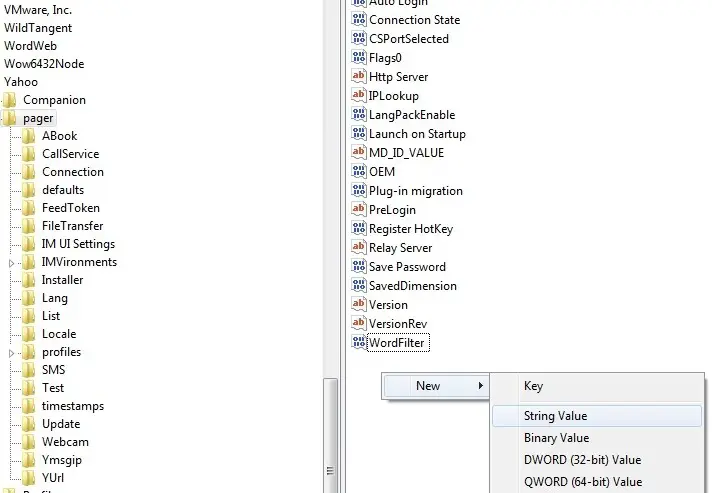Select the WordWeb key
The width and height of the screenshot is (712, 493).
pyautogui.click(x=30, y=46)
